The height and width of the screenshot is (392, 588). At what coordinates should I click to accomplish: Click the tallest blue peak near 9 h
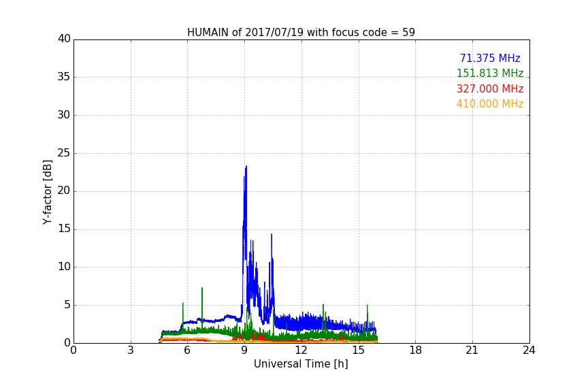246,167
